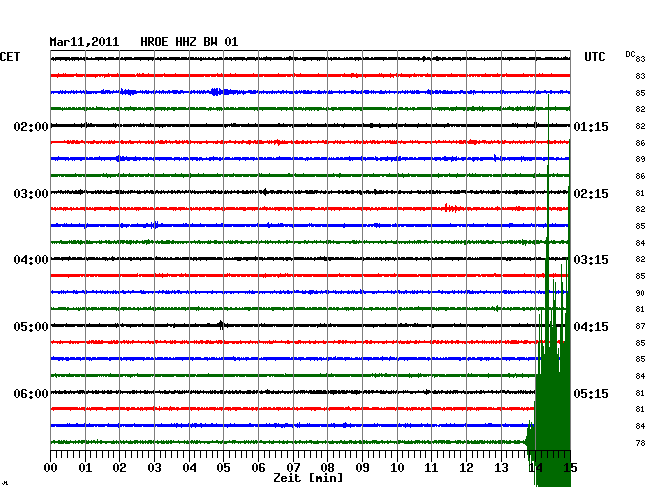Select minute mark 05 on the axis
This screenshot has width=650, height=494.
click(223, 468)
